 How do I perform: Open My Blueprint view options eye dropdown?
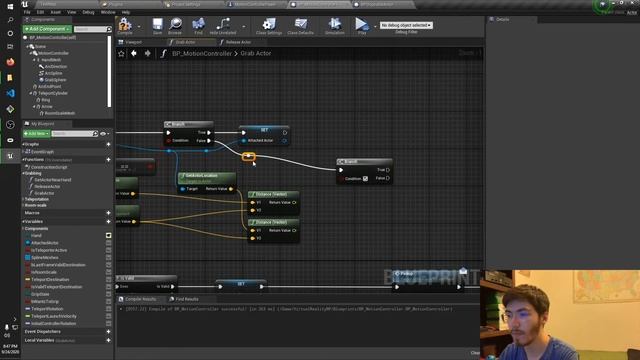tap(104, 133)
